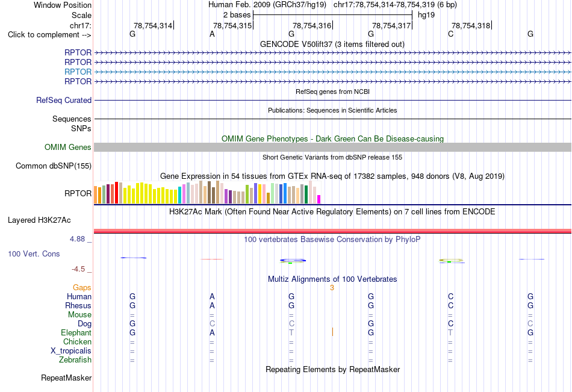The height and width of the screenshot is (392, 572).
Task: Click 'Repeating Elements by RepeatMasker' title
Action: point(332,369)
